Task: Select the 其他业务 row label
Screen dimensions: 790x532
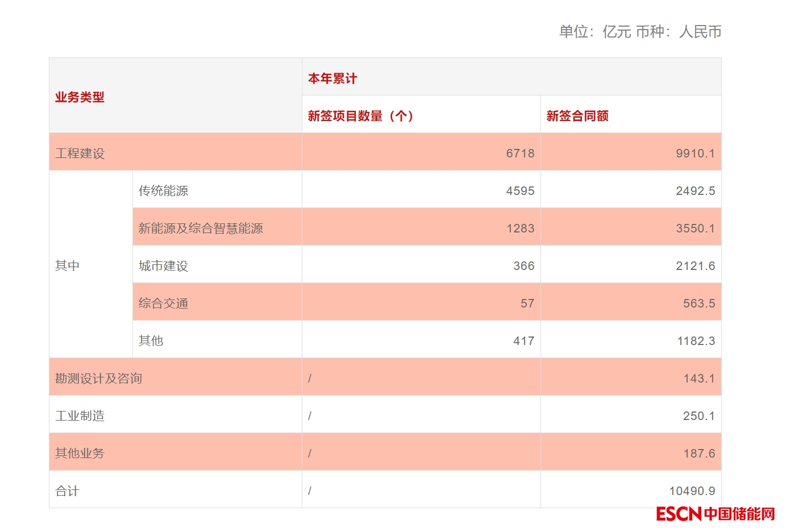Action: [80, 454]
